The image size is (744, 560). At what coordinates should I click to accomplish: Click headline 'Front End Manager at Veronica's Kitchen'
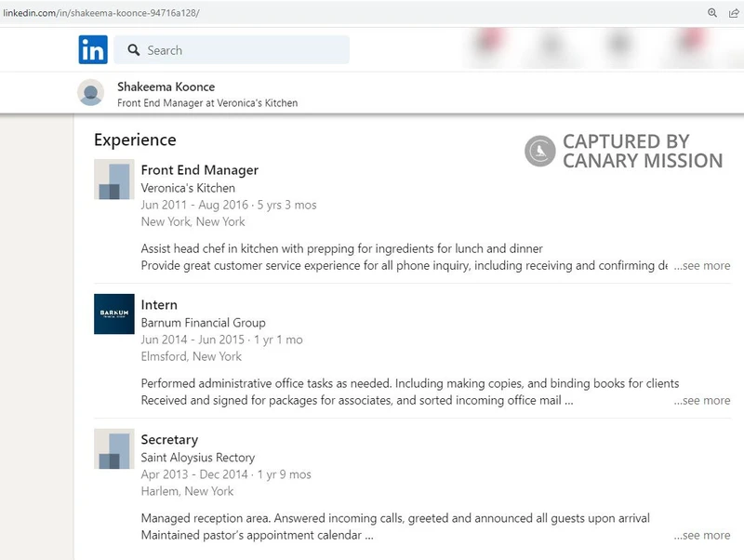tap(207, 103)
